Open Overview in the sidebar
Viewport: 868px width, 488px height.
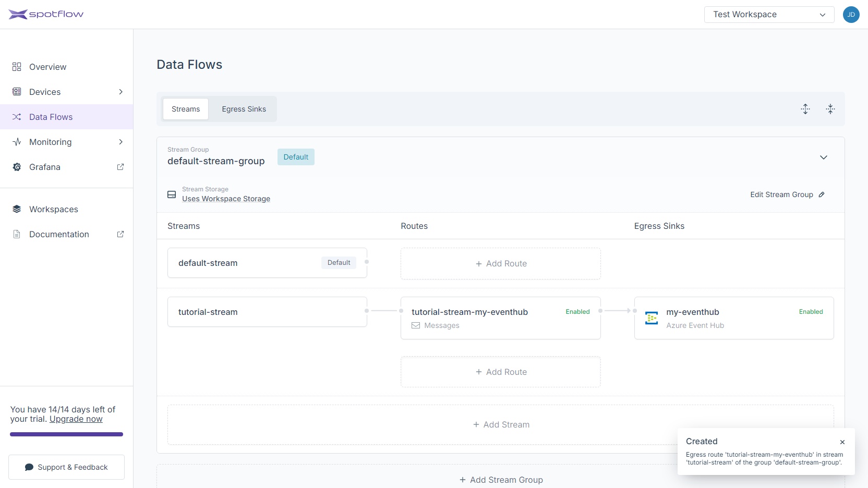click(x=67, y=67)
